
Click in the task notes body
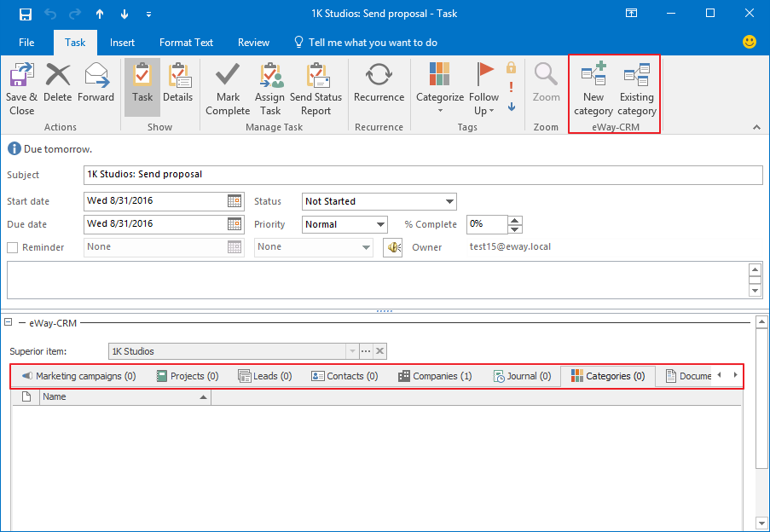[377, 280]
